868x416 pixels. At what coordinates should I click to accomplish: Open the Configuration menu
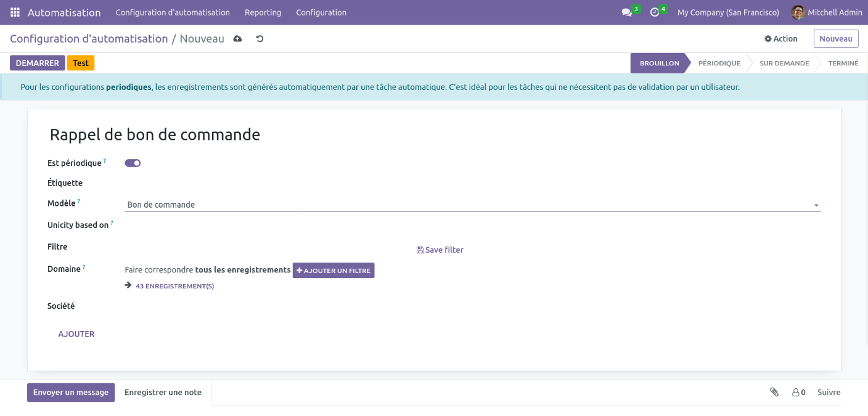click(x=321, y=12)
